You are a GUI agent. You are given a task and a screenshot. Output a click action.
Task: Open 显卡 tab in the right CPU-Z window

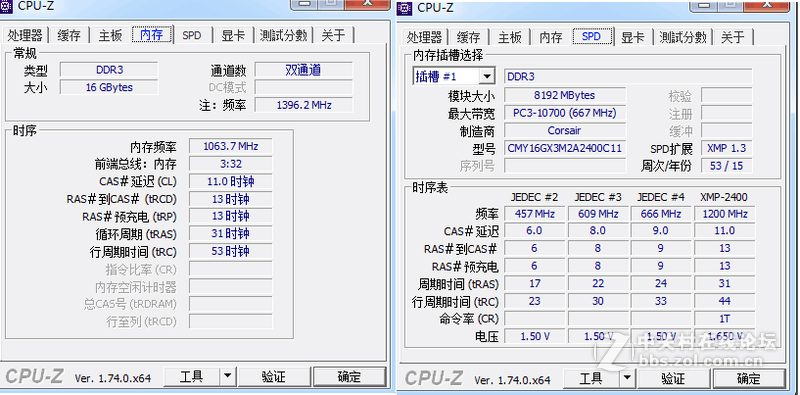pyautogui.click(x=633, y=37)
